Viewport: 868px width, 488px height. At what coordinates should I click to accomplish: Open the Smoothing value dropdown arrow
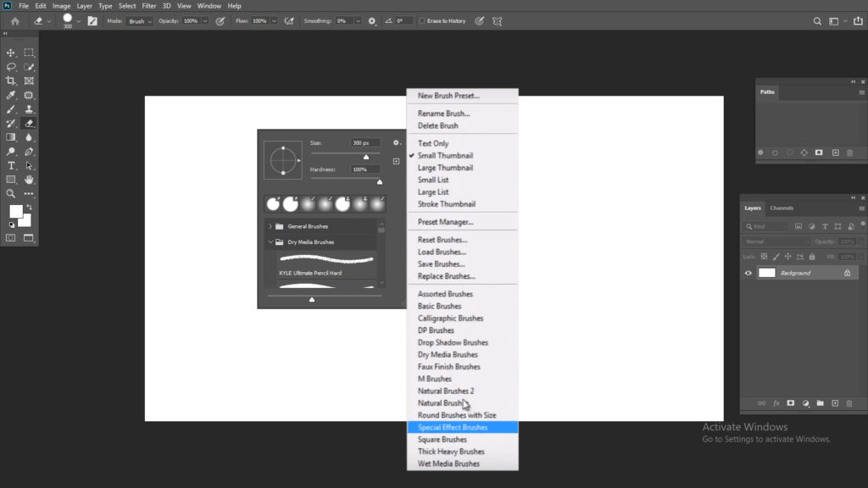pos(359,21)
